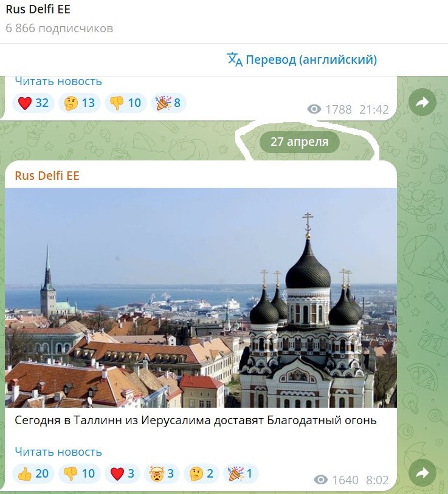
Task: Open the upper Читать новость link
Action: [x=58, y=81]
